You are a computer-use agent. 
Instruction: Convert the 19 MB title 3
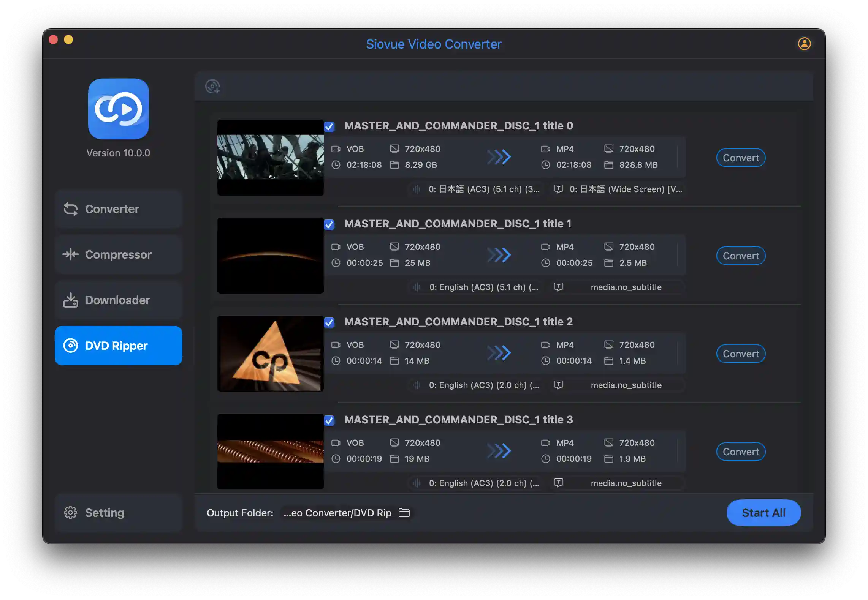pos(741,452)
